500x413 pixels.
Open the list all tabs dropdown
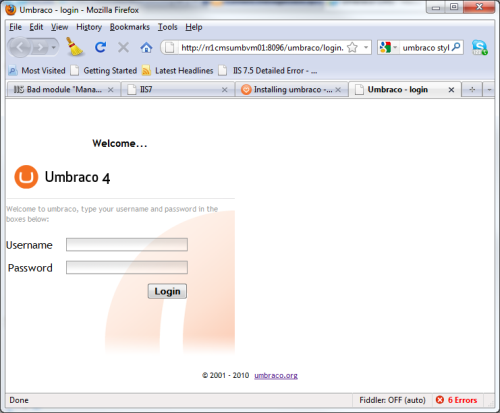(x=489, y=90)
